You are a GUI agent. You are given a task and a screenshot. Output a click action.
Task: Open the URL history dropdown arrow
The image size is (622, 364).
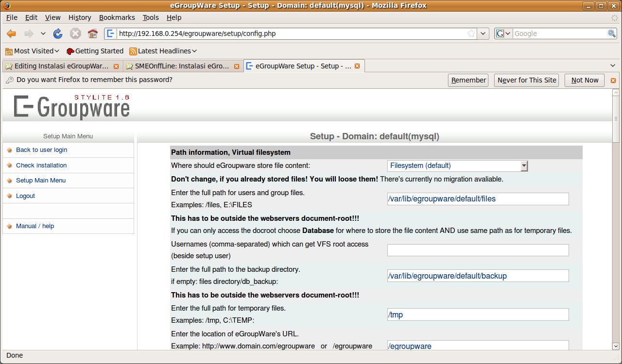pyautogui.click(x=483, y=33)
